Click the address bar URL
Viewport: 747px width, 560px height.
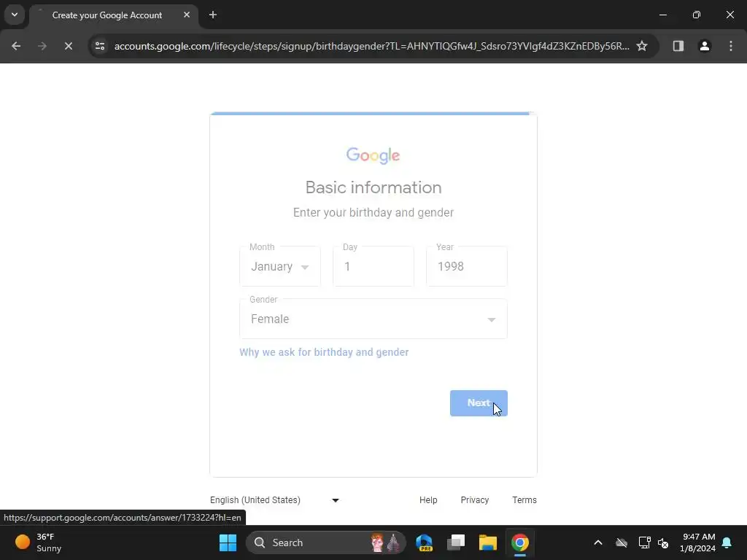pos(371,46)
